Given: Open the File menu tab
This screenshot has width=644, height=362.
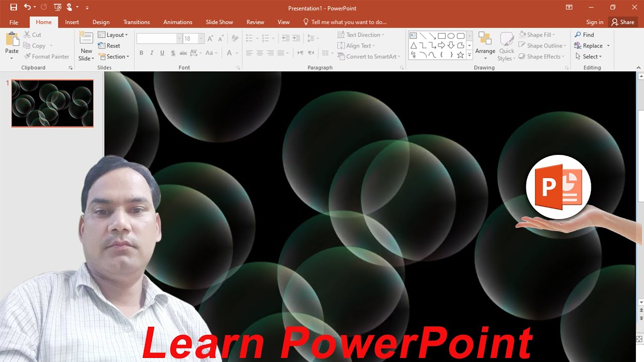Looking at the screenshot, I should click(14, 22).
